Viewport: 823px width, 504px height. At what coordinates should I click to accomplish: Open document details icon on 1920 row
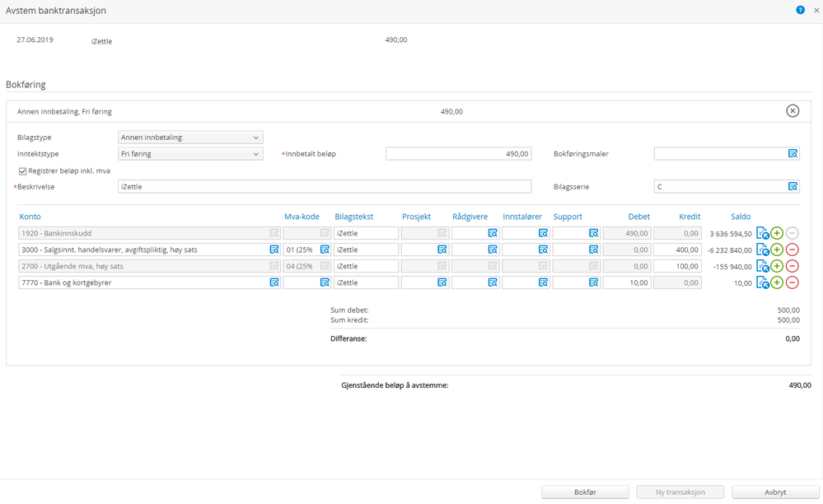pos(762,233)
